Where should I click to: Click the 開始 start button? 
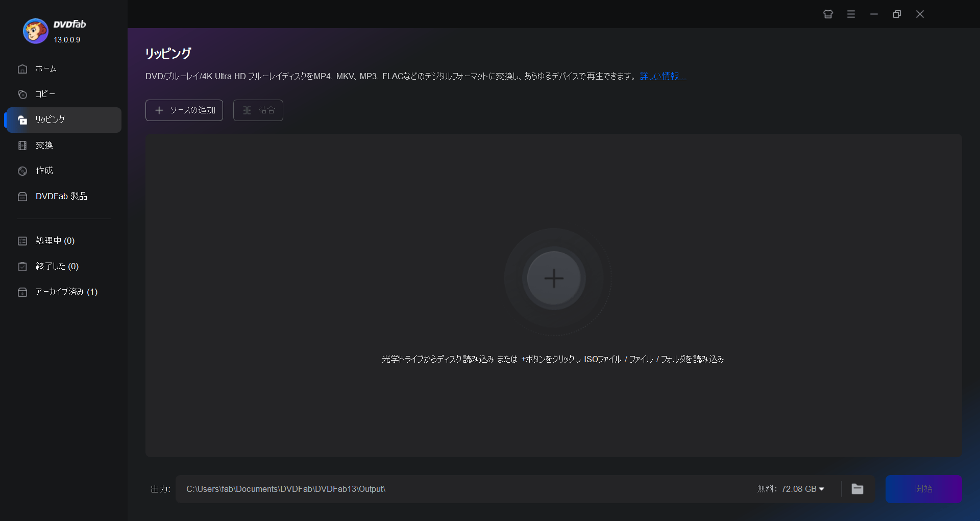coord(924,489)
